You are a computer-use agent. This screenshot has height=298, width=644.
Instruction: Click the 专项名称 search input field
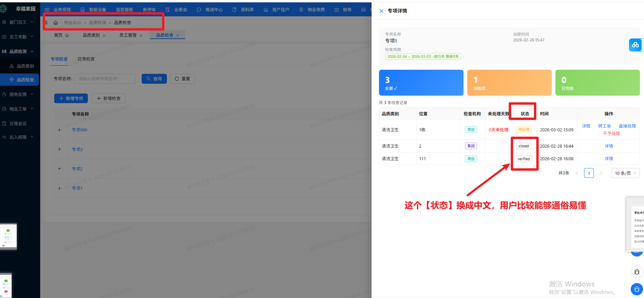point(105,79)
